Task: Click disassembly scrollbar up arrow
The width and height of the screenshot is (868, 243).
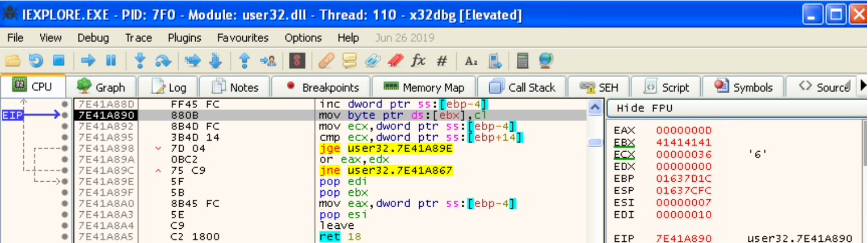Action: point(595,106)
